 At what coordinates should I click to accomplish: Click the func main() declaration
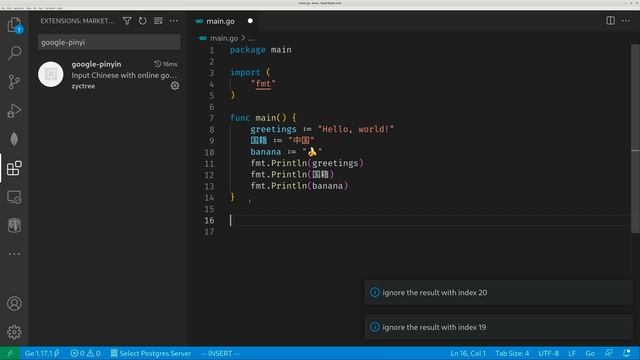263,118
